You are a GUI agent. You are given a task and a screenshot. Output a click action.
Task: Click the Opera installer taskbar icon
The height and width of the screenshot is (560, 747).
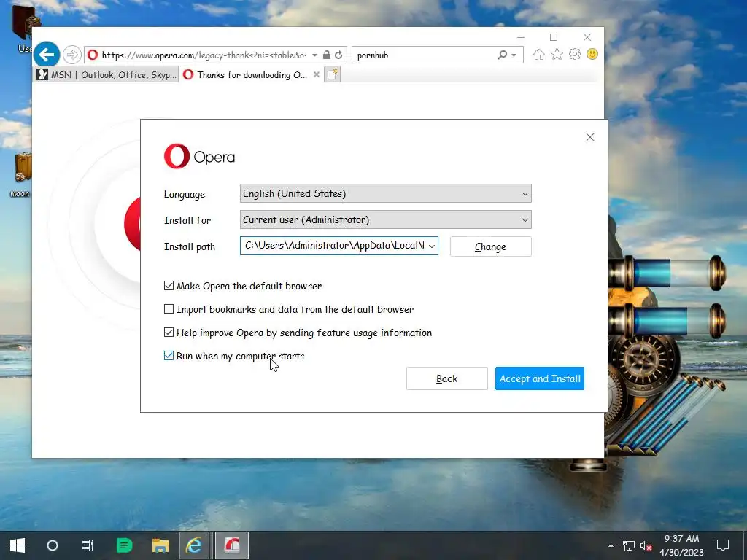tap(231, 545)
